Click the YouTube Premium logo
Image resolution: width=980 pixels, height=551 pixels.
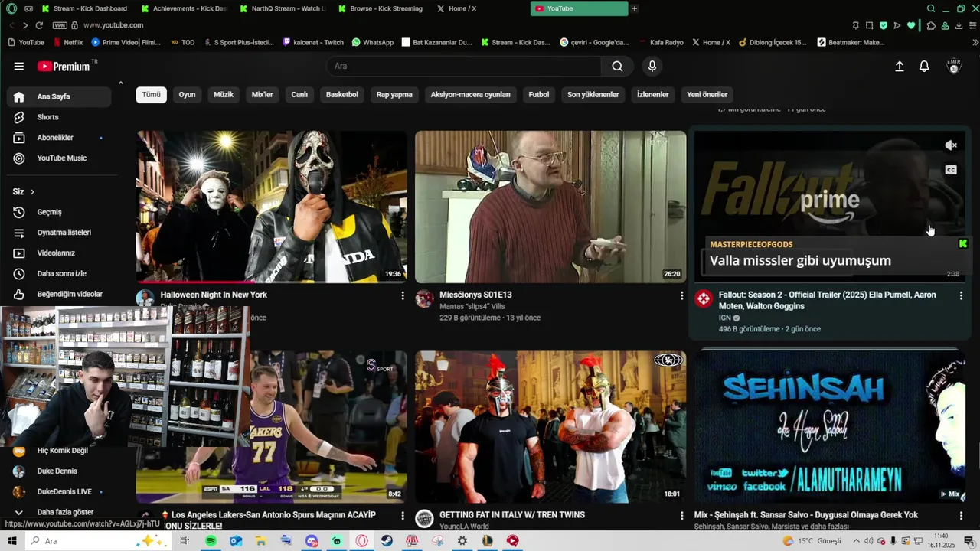click(x=64, y=67)
